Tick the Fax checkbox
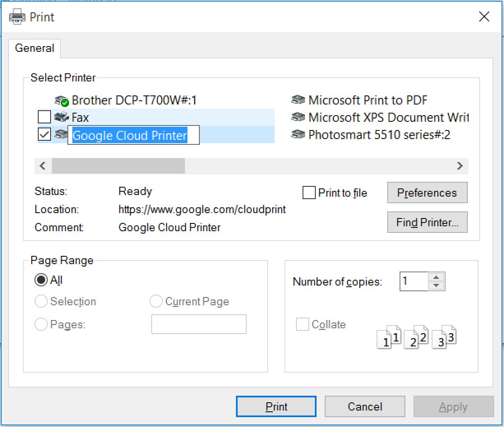This screenshot has height=427, width=504. pyautogui.click(x=44, y=117)
